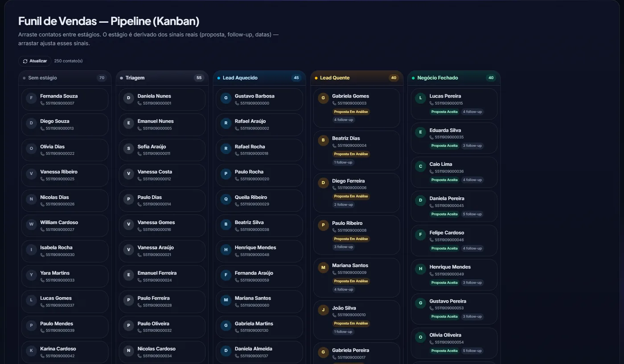Screen dimensions: 624x364
Task: Open the Rafael Rocha contact card
Action: click(x=259, y=150)
